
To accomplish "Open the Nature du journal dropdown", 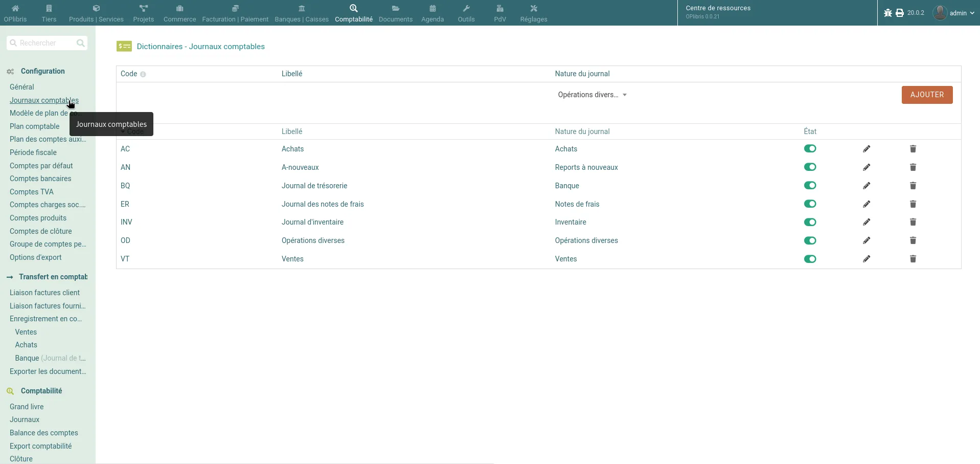I will [x=592, y=95].
